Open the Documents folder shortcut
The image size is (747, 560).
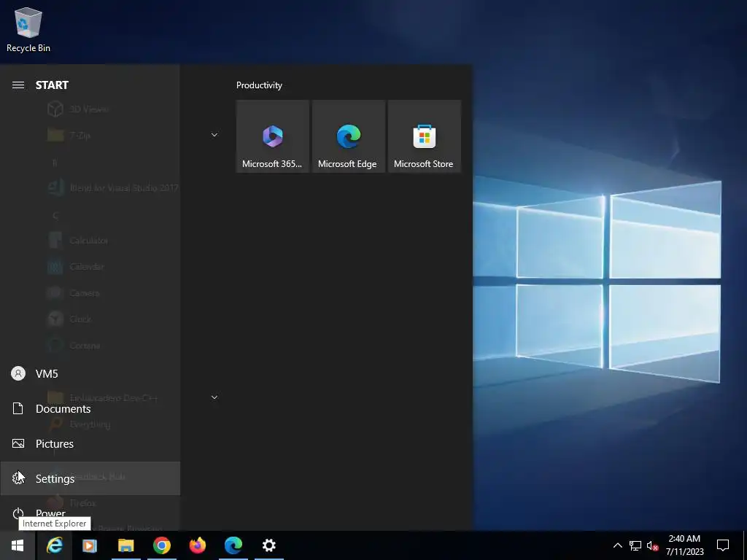click(x=90, y=408)
